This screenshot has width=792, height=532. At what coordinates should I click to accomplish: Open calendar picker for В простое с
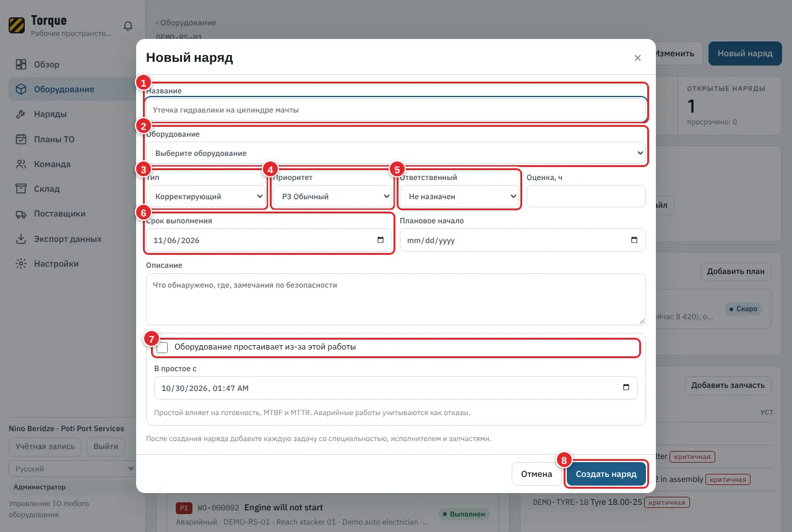click(x=626, y=388)
